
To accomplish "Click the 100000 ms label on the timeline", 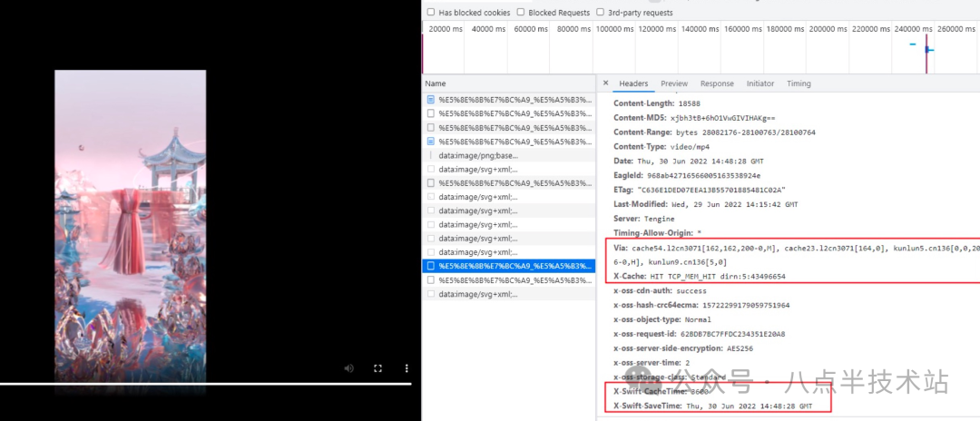I will tap(615, 29).
